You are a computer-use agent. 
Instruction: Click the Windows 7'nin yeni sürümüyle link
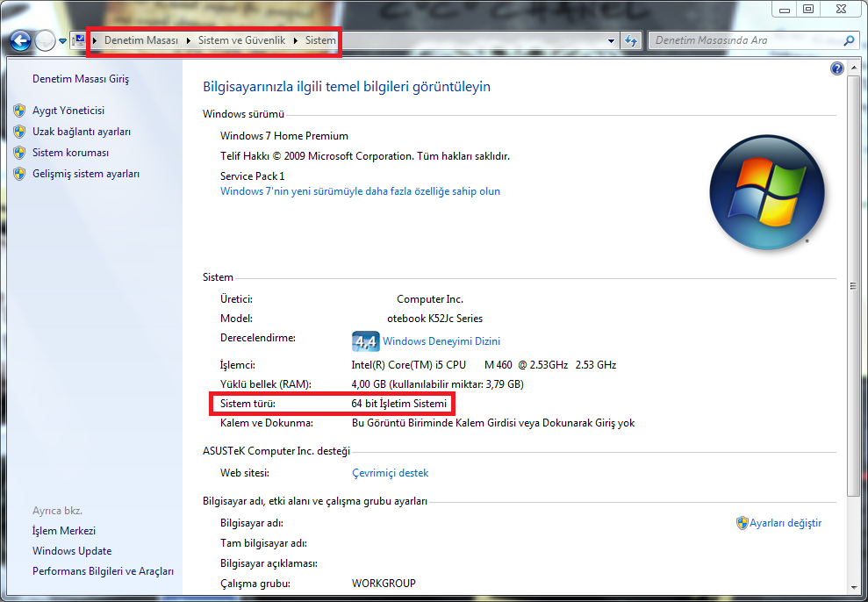click(361, 191)
